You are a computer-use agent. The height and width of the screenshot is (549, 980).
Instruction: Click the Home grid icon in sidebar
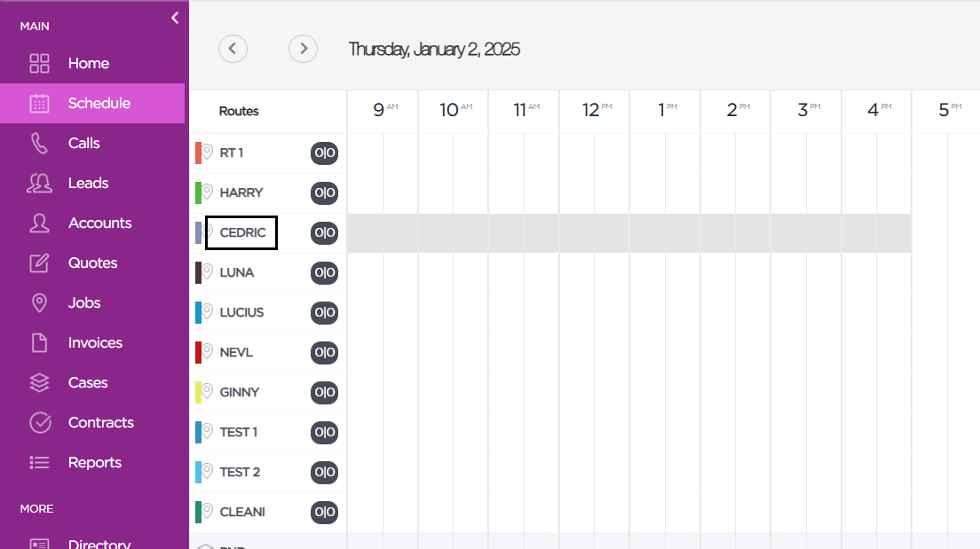(x=39, y=63)
